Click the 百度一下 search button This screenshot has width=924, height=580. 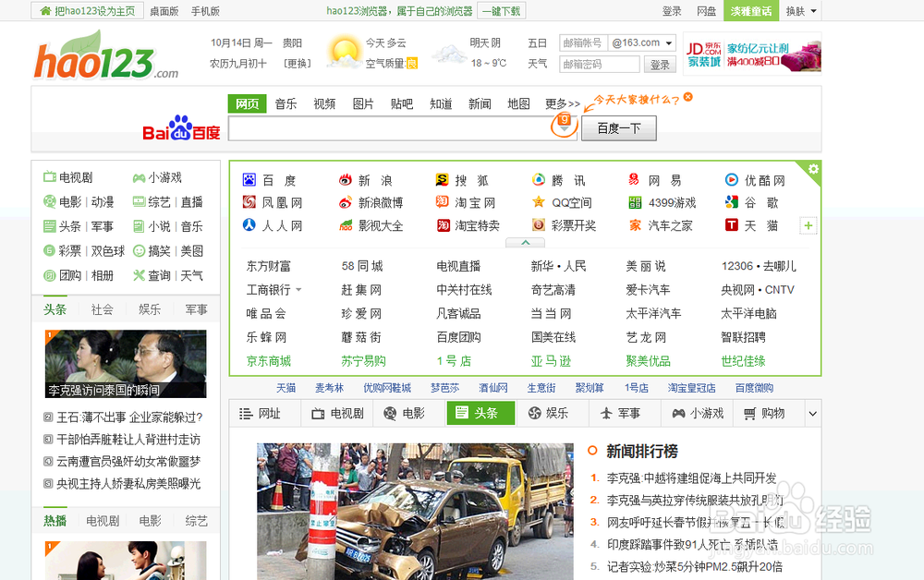point(618,128)
